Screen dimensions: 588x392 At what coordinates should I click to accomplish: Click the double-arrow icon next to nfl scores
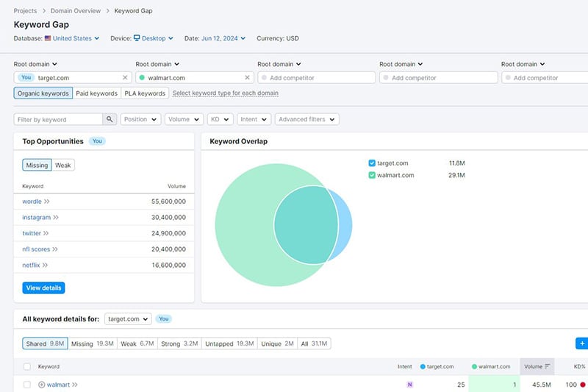(x=55, y=249)
